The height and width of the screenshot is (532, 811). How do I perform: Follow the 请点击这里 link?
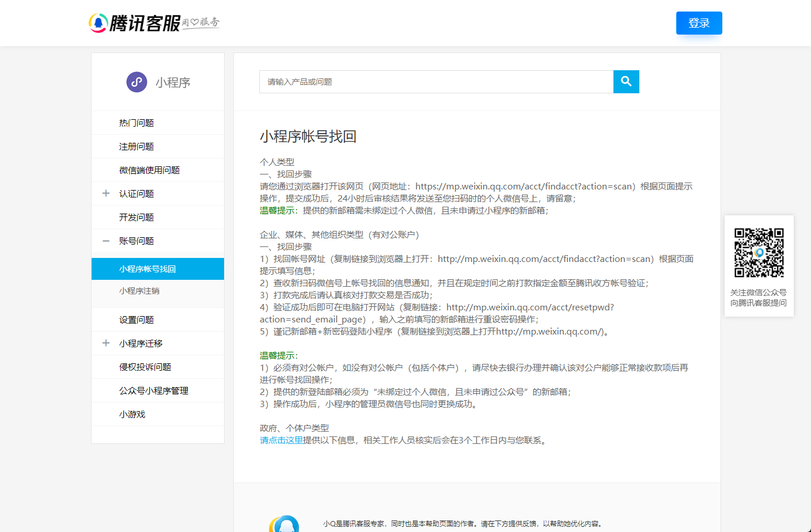pyautogui.click(x=281, y=440)
